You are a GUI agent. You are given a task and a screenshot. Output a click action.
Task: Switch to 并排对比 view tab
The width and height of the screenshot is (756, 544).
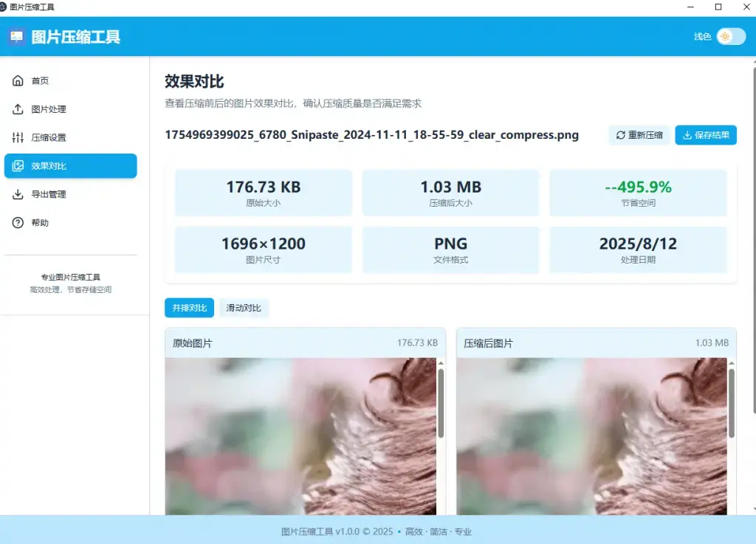tap(190, 308)
